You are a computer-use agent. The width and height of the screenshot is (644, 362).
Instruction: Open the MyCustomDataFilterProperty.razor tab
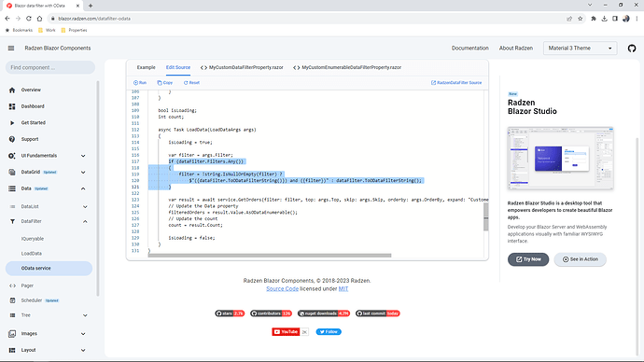click(242, 67)
